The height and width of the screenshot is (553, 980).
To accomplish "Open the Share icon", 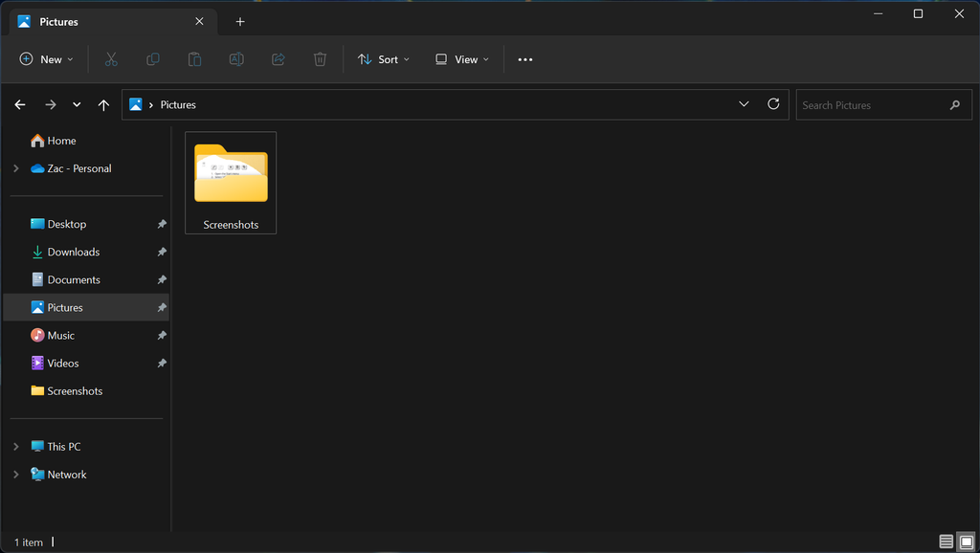I will [x=278, y=58].
